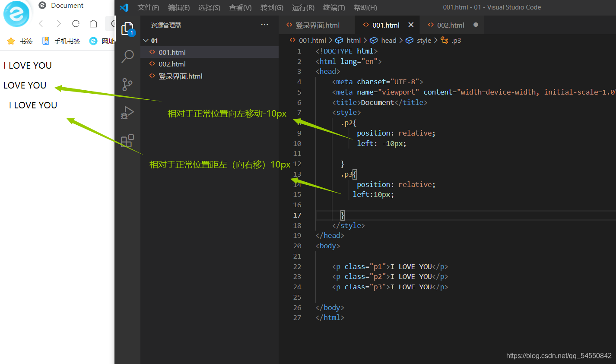Open the Explorer panel more actions menu

[x=264, y=25]
